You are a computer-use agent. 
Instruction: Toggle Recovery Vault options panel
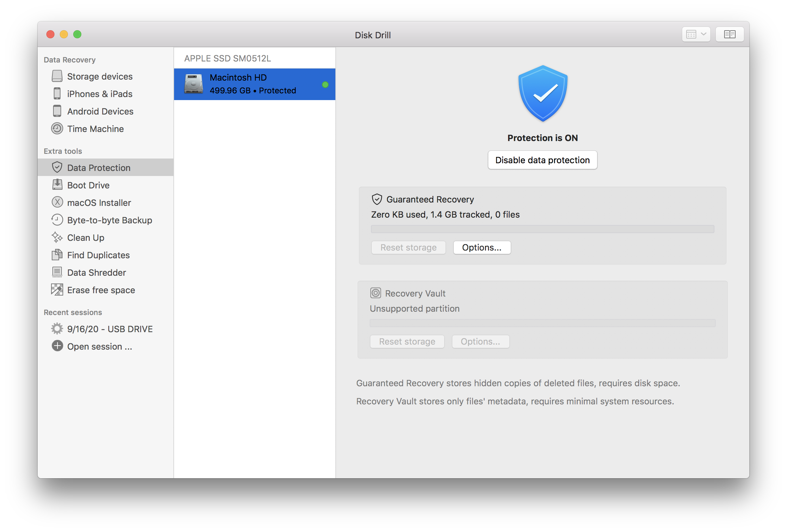481,342
